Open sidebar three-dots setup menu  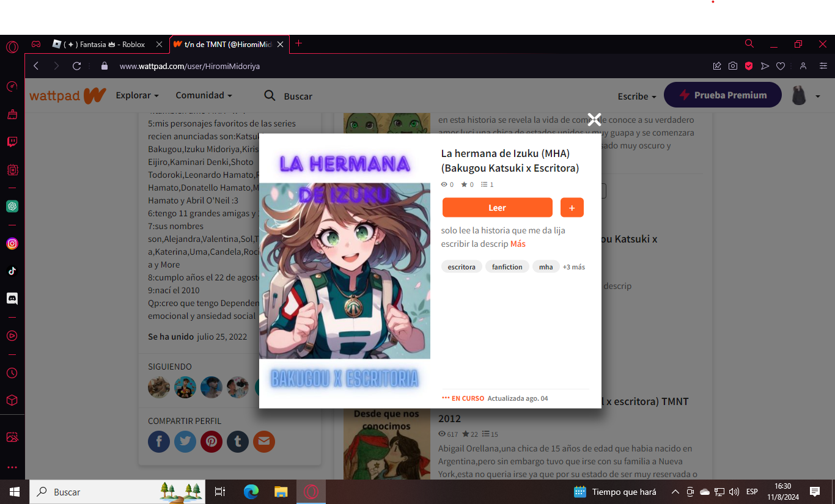click(12, 467)
